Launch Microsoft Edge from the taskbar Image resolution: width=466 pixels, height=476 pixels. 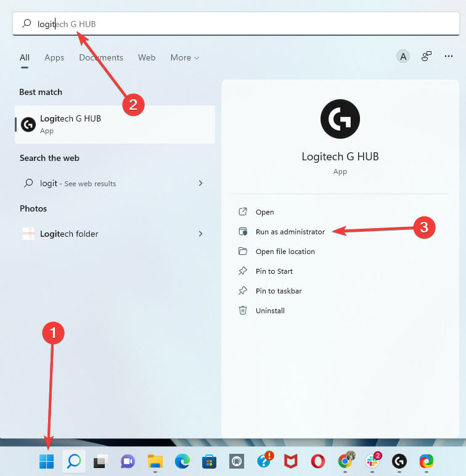coord(182,461)
